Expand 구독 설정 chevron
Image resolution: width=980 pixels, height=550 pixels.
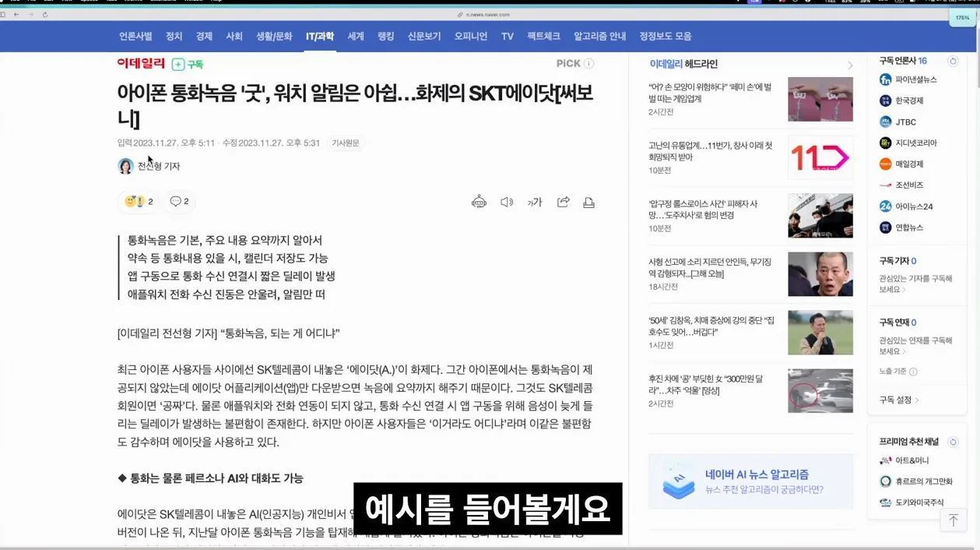917,400
